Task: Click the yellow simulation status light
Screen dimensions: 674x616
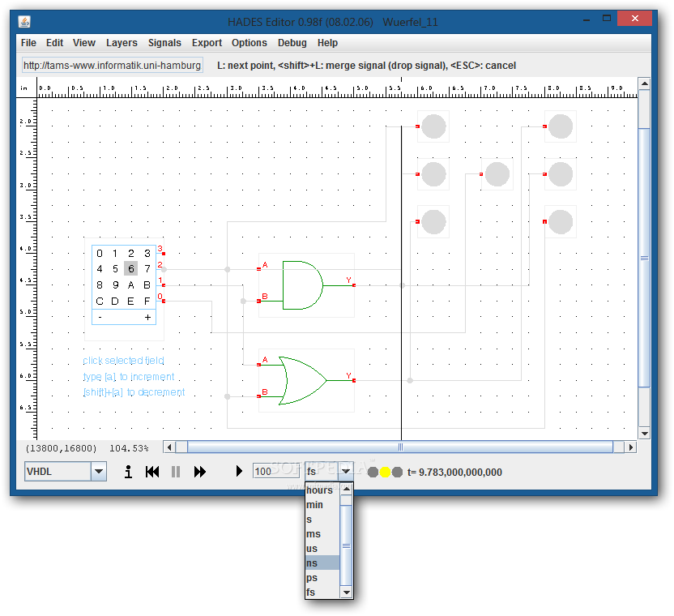Action: (x=385, y=473)
